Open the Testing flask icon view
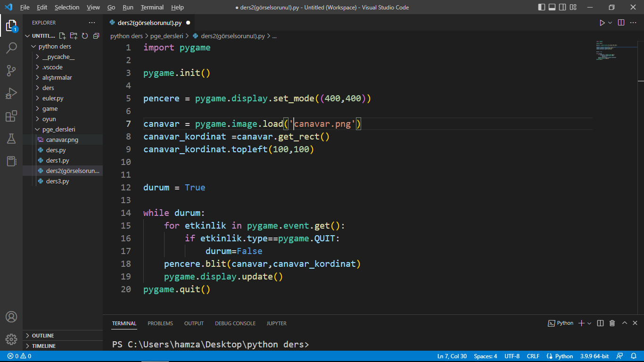Viewport: 644px width, 362px height. coord(11,139)
